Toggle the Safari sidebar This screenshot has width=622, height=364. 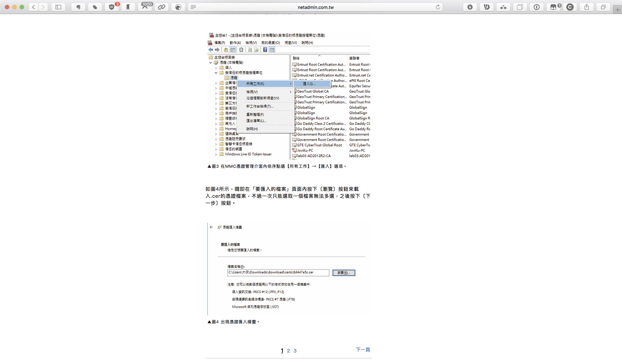58,7
